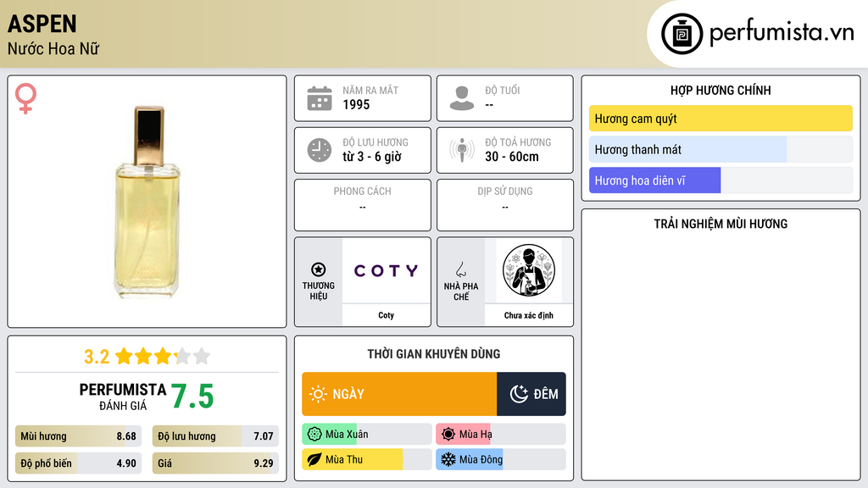Click the nose icon above Nhà pha chế
Screen dimensions: 868x488
(x=460, y=269)
